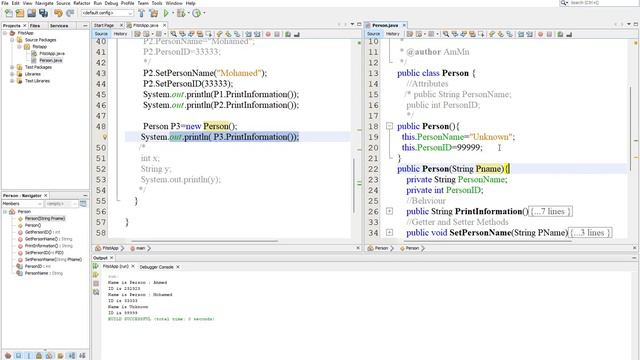Click FirstApp.java editor horizontal scrollbar

[205, 241]
